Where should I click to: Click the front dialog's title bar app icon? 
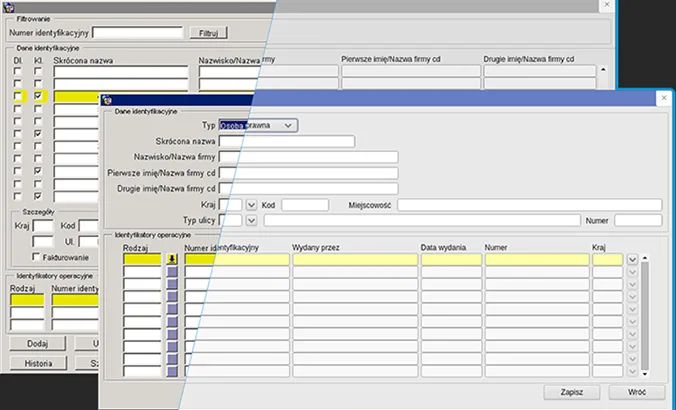pyautogui.click(x=108, y=98)
